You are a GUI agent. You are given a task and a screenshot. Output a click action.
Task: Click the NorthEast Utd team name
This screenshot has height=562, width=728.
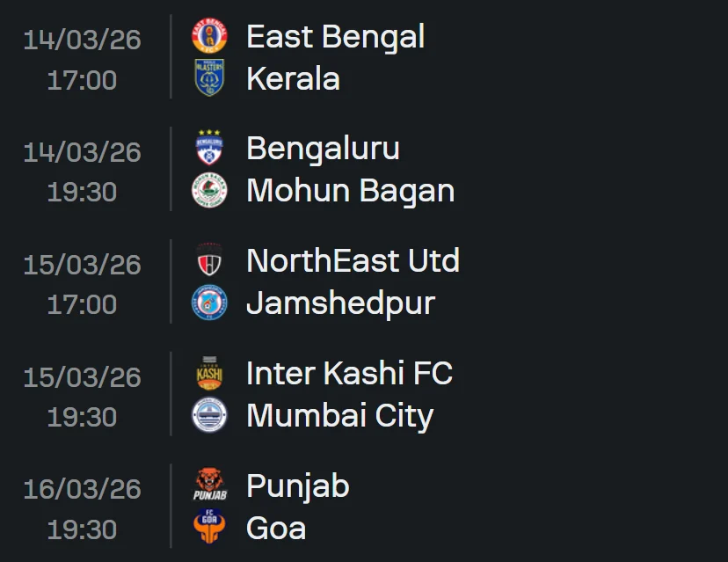[x=353, y=261]
